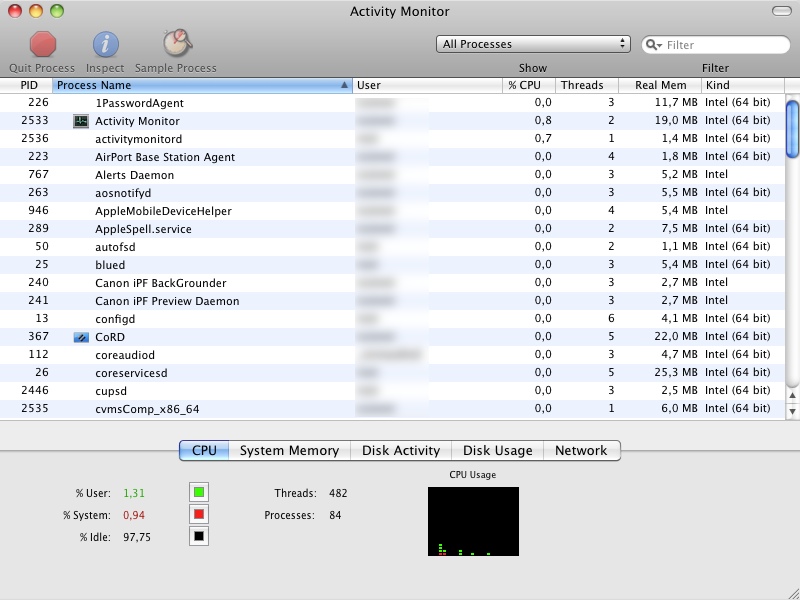The height and width of the screenshot is (600, 800).
Task: Select the cvmsComp_x86_64 process
Action: coord(392,409)
